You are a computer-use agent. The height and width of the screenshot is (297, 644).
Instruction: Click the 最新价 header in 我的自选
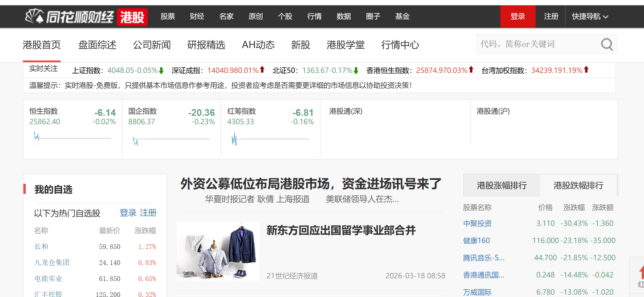click(x=110, y=231)
